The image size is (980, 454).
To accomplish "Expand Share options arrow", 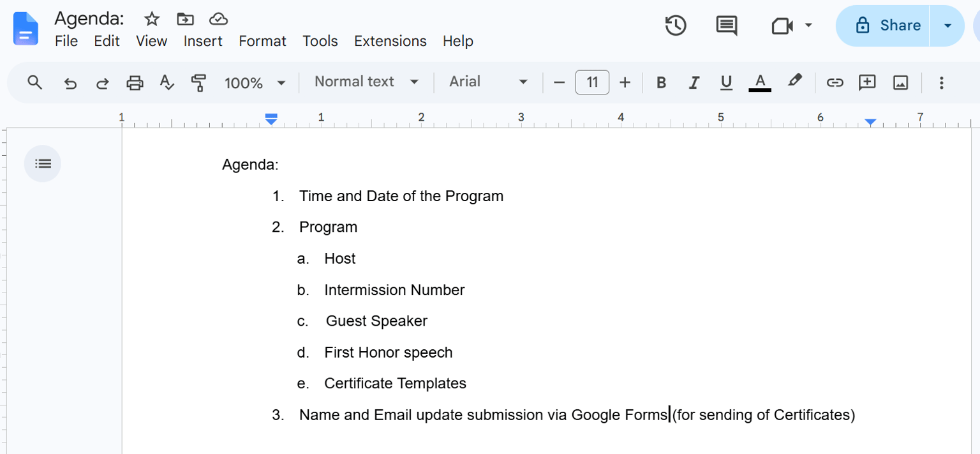I will point(947,26).
